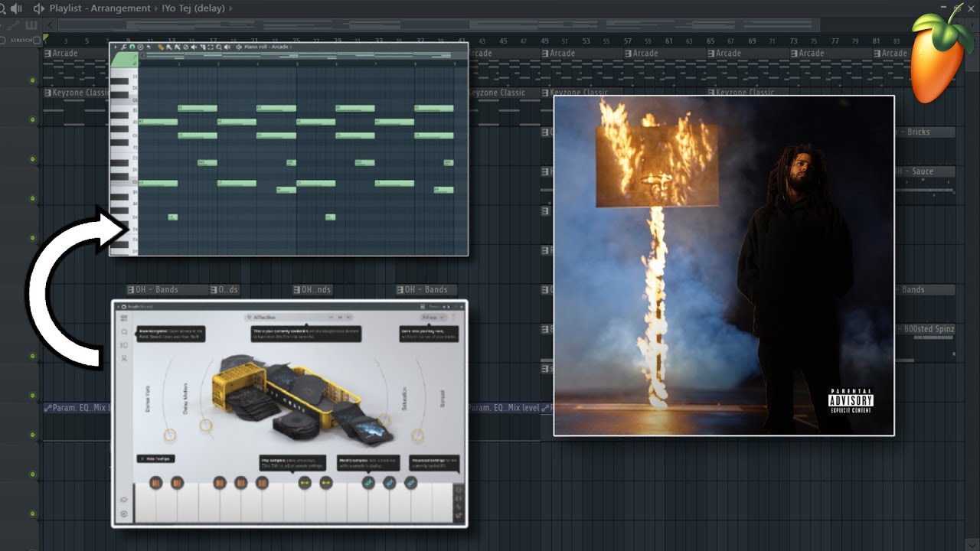Open the library icon in Arcade sidebar
980x551 pixels.
(x=124, y=345)
